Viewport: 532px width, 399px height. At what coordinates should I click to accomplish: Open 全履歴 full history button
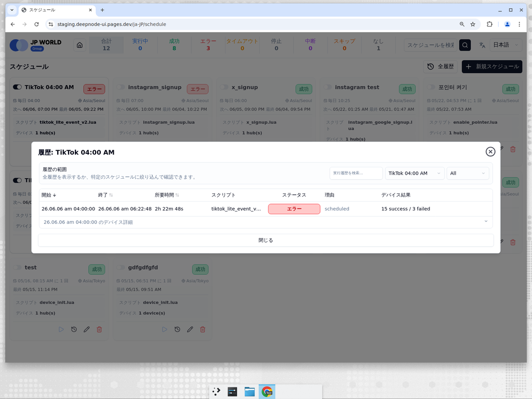441,66
